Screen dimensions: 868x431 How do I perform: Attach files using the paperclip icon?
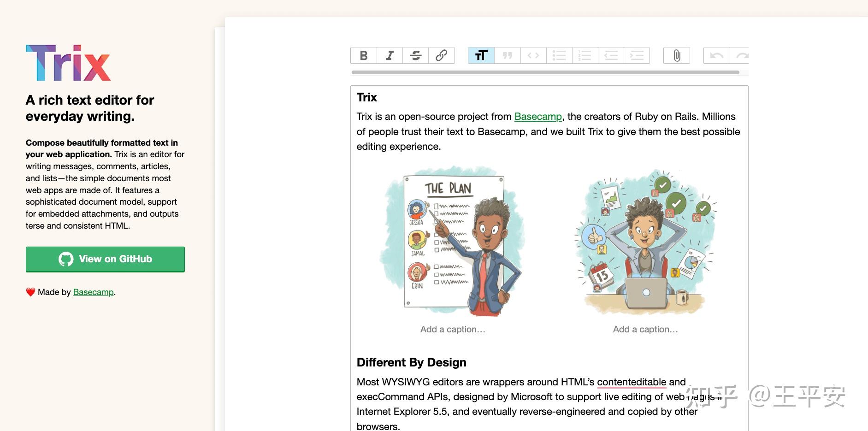(677, 56)
